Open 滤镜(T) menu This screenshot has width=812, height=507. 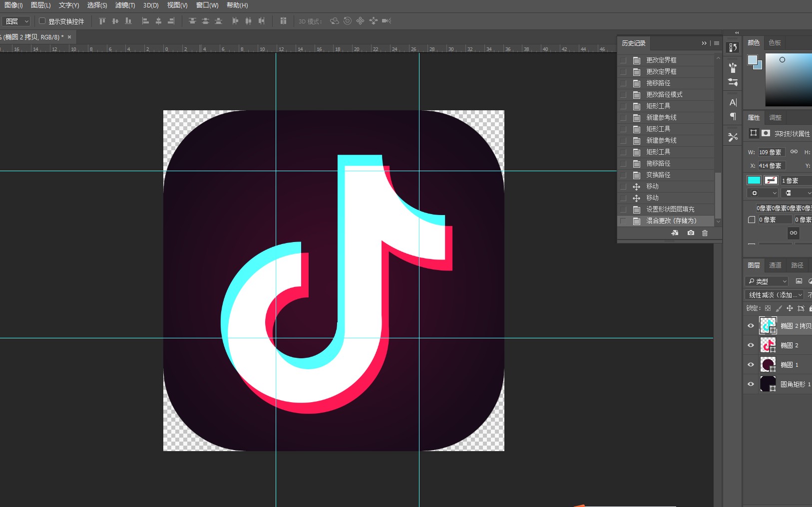pos(125,5)
